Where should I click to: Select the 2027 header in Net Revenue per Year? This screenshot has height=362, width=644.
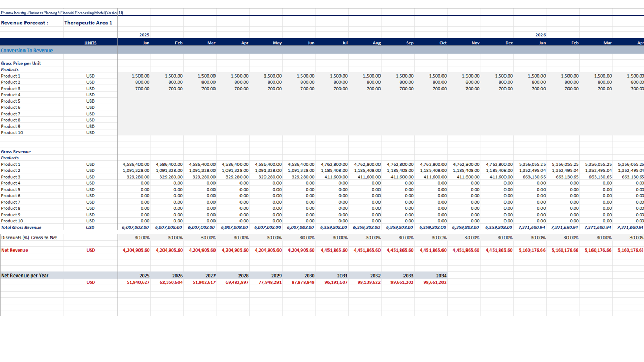[x=210, y=276]
